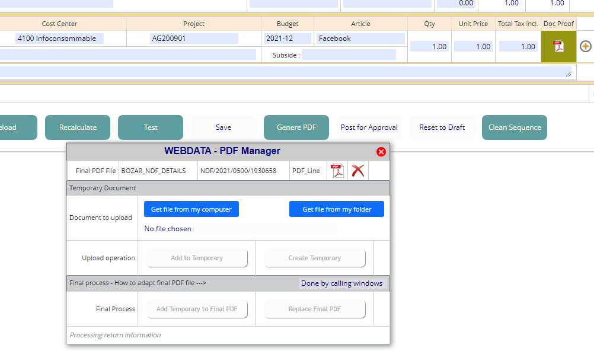The height and width of the screenshot is (364, 594).
Task: Open the Doc Proof PDF icon
Action: [x=558, y=46]
